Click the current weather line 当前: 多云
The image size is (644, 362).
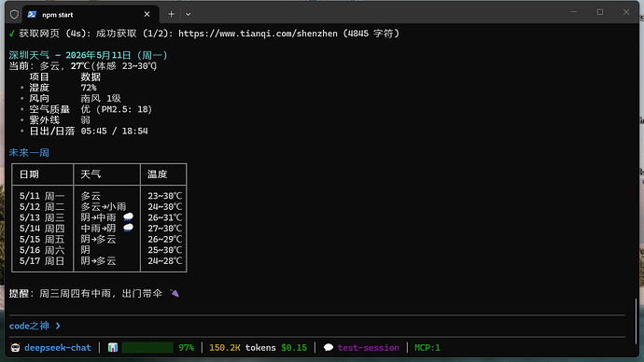pos(83,66)
